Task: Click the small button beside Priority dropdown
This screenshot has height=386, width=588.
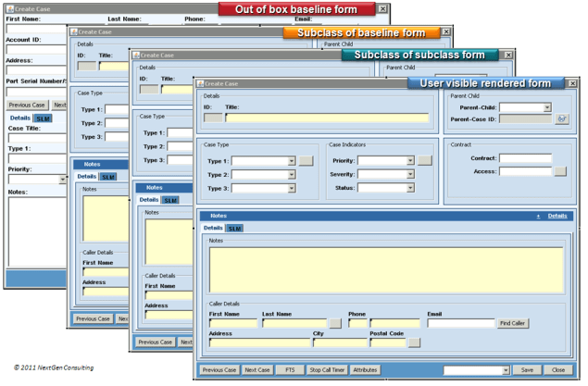Action: pyautogui.click(x=424, y=161)
